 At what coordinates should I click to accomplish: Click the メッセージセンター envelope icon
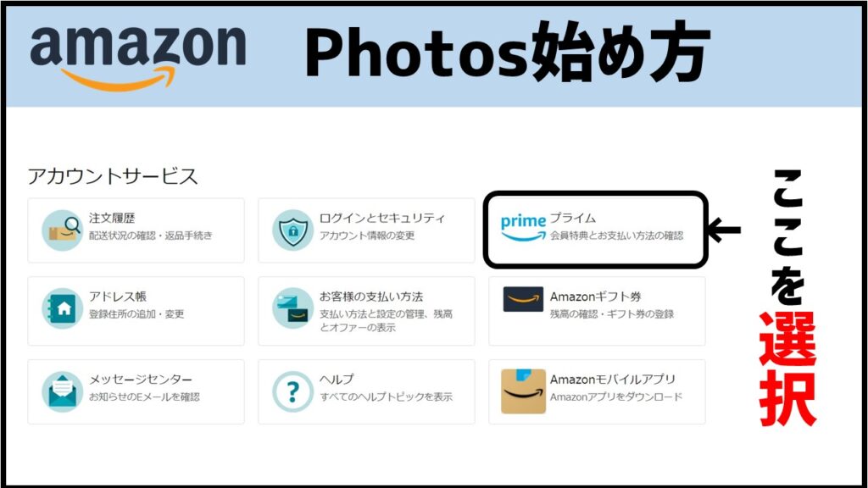62,391
